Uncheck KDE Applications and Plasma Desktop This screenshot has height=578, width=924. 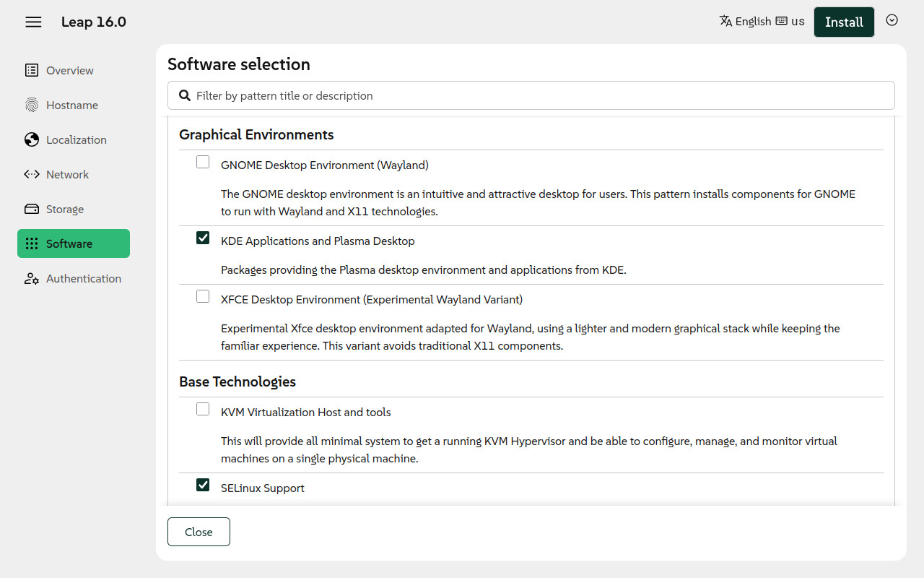click(x=203, y=238)
